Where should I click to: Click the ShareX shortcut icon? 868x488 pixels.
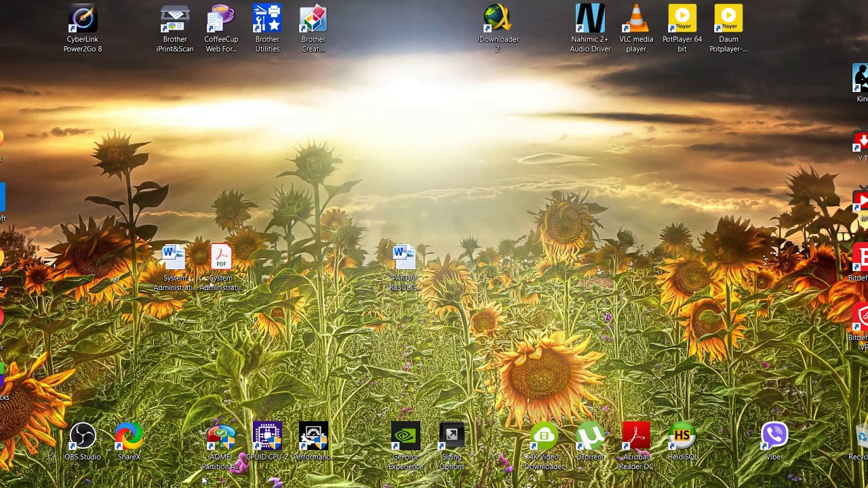click(x=129, y=436)
